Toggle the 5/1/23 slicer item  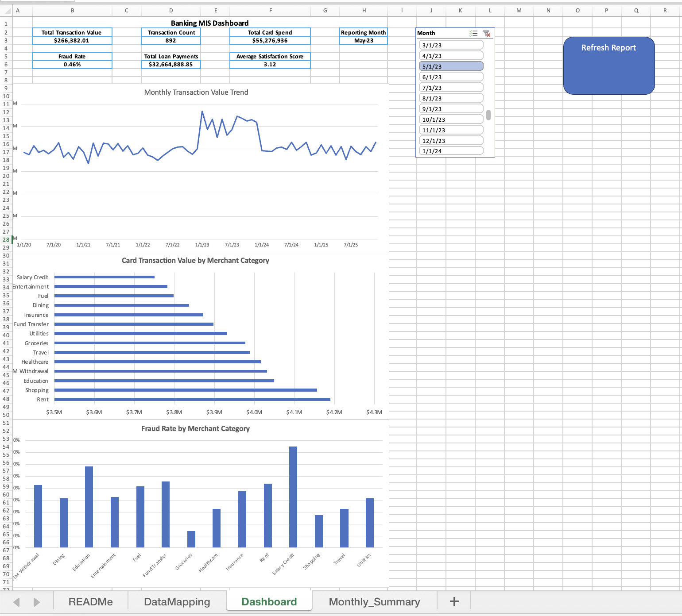451,66
